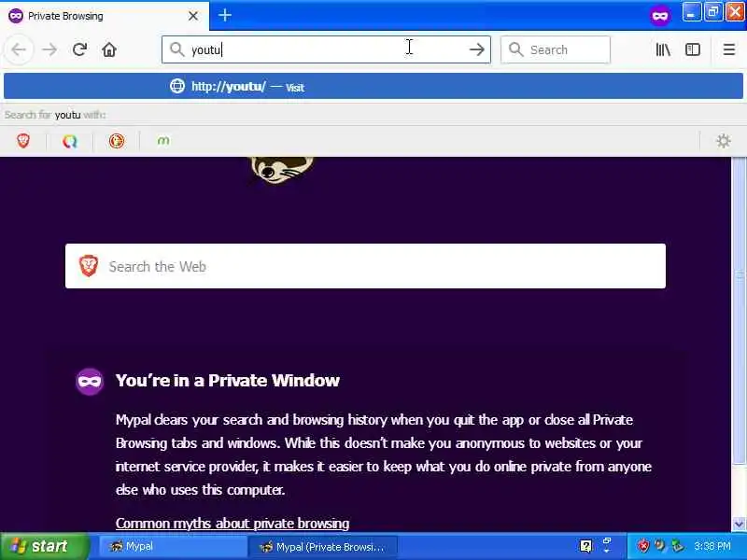The width and height of the screenshot is (747, 560).
Task: Go forward with the forward arrow
Action: click(49, 49)
